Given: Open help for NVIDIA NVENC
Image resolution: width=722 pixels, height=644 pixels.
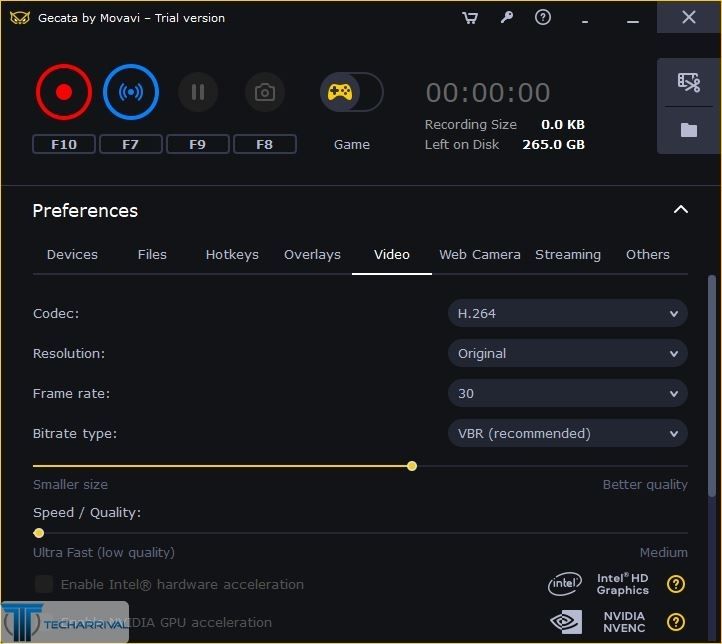Looking at the screenshot, I should pyautogui.click(x=675, y=622).
